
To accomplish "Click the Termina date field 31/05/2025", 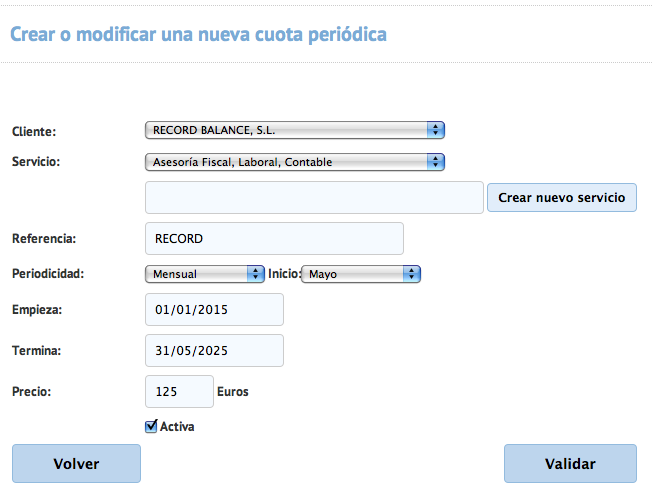I will (214, 351).
